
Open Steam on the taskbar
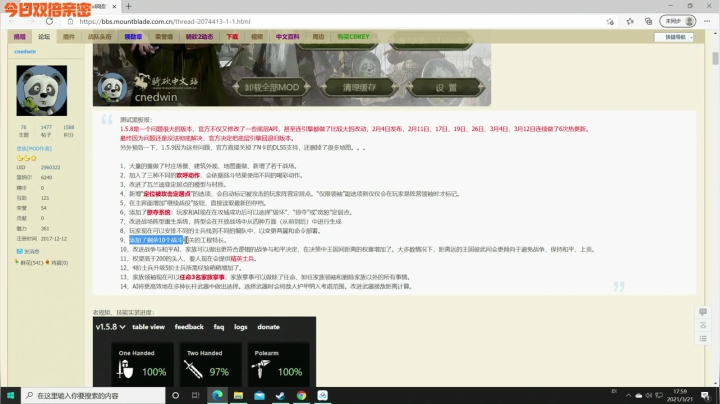click(x=280, y=395)
